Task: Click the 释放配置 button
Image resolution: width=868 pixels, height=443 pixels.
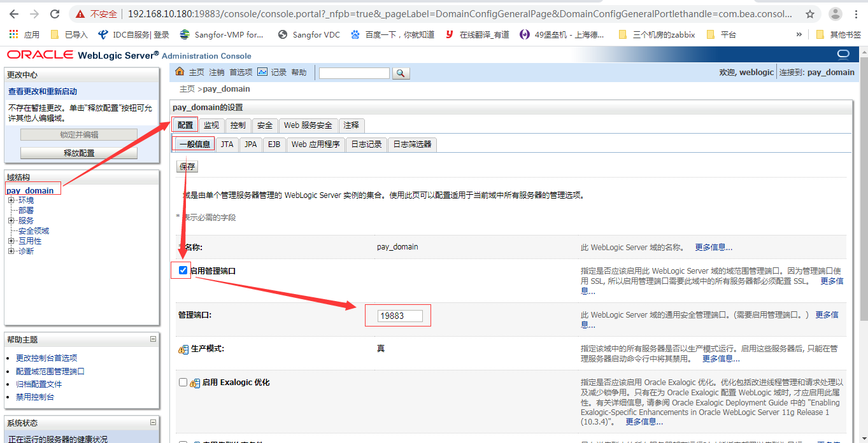Action: click(x=79, y=153)
